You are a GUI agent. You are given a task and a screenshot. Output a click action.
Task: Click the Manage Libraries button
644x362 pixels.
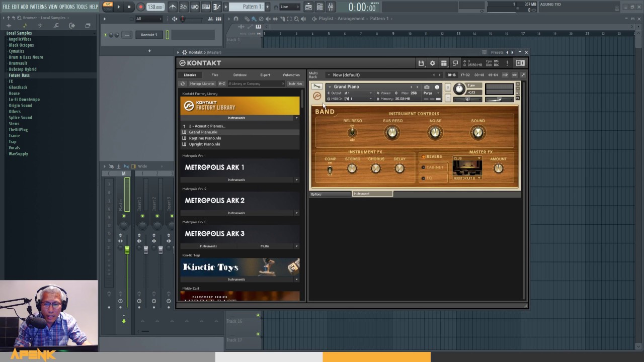click(202, 83)
